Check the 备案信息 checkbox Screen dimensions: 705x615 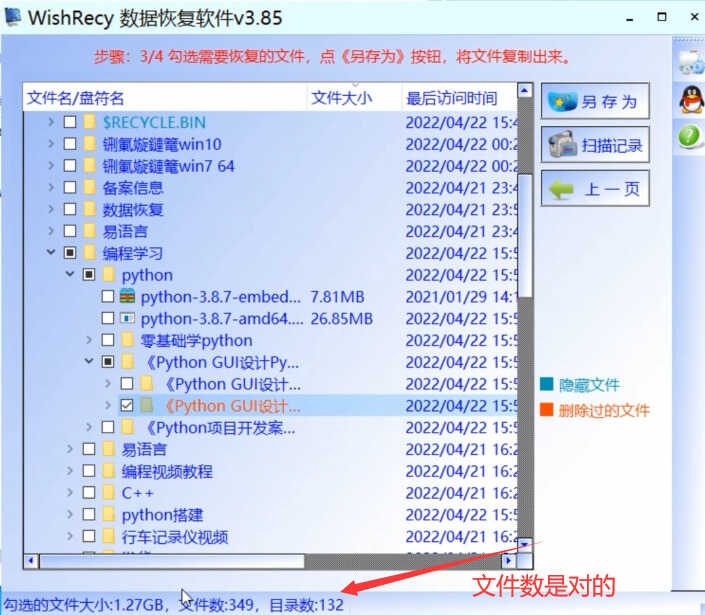(70, 187)
